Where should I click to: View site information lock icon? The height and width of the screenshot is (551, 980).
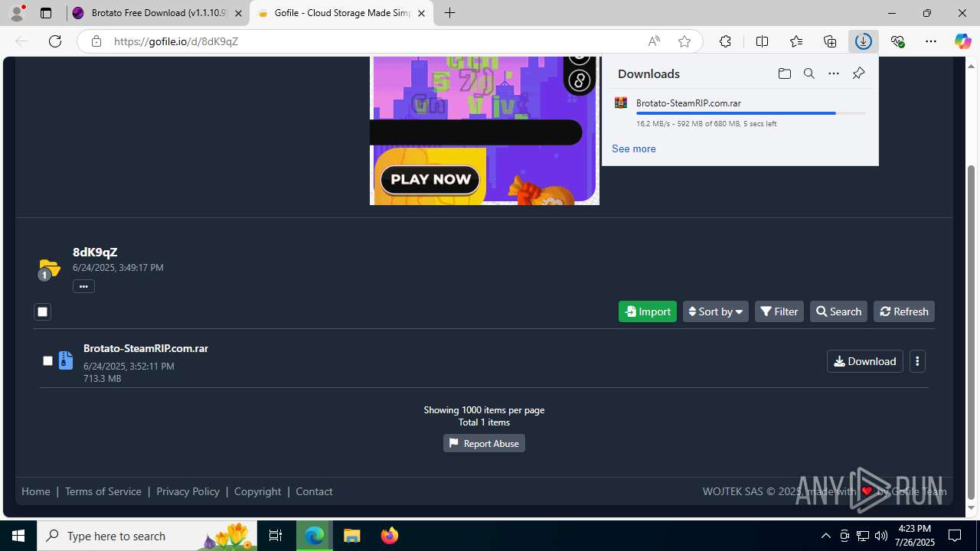(x=96, y=41)
